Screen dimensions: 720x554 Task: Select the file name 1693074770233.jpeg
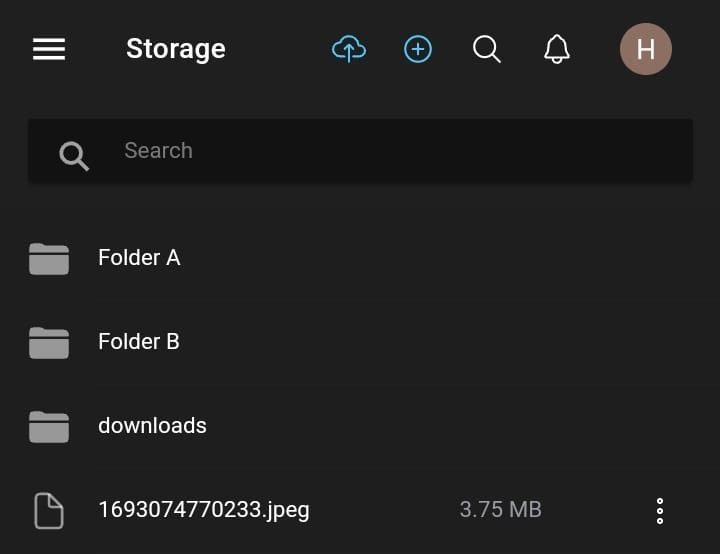[204, 510]
